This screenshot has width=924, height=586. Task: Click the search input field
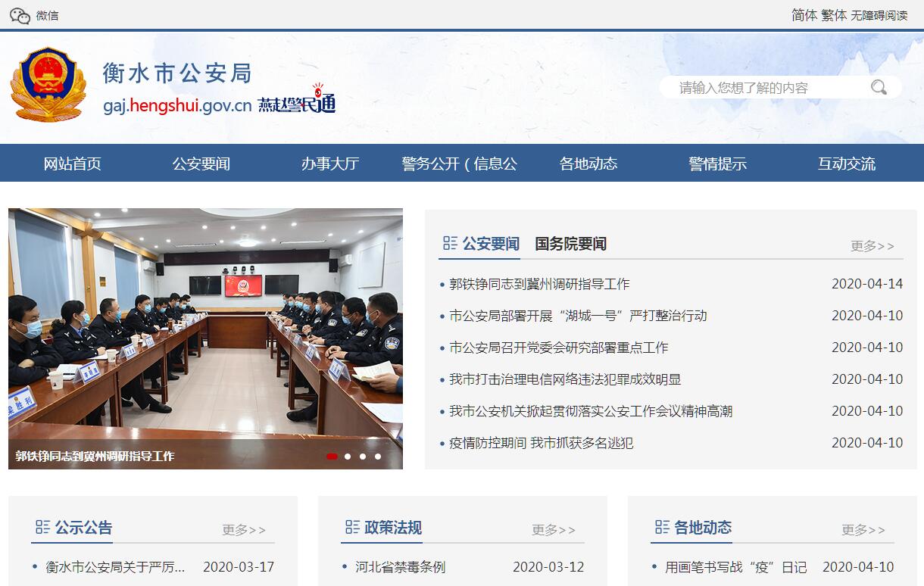click(x=765, y=88)
